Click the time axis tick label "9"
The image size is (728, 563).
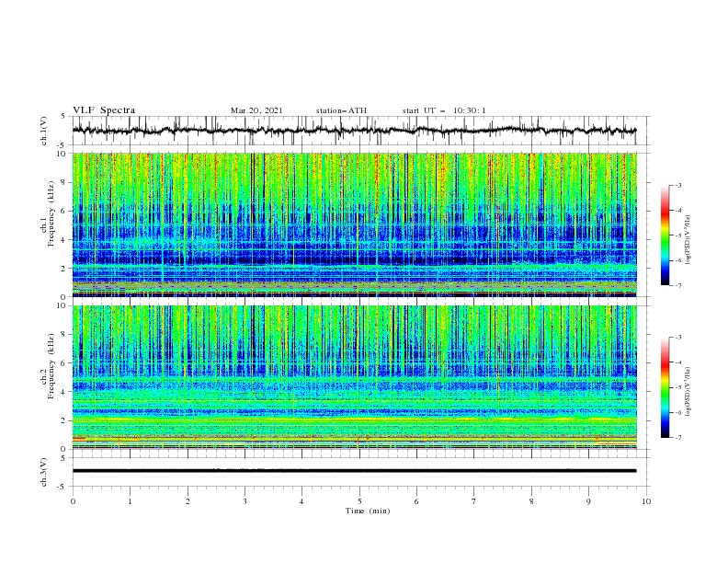[x=588, y=501]
